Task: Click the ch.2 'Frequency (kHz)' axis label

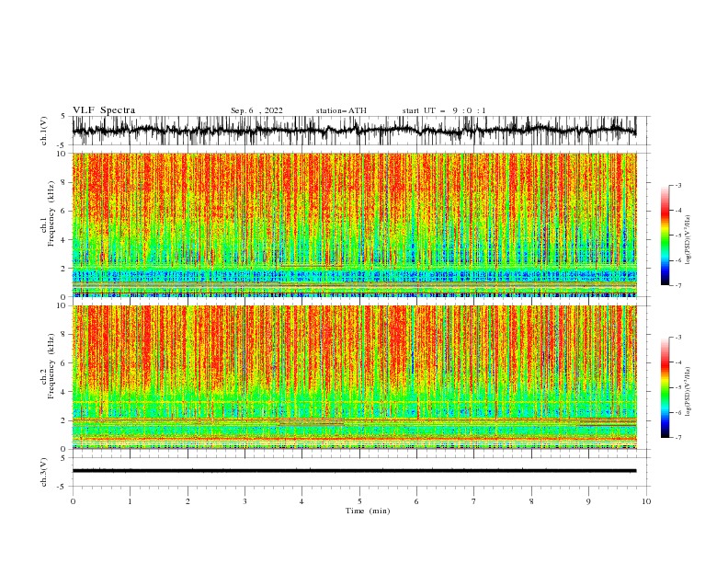Action: [x=51, y=365]
